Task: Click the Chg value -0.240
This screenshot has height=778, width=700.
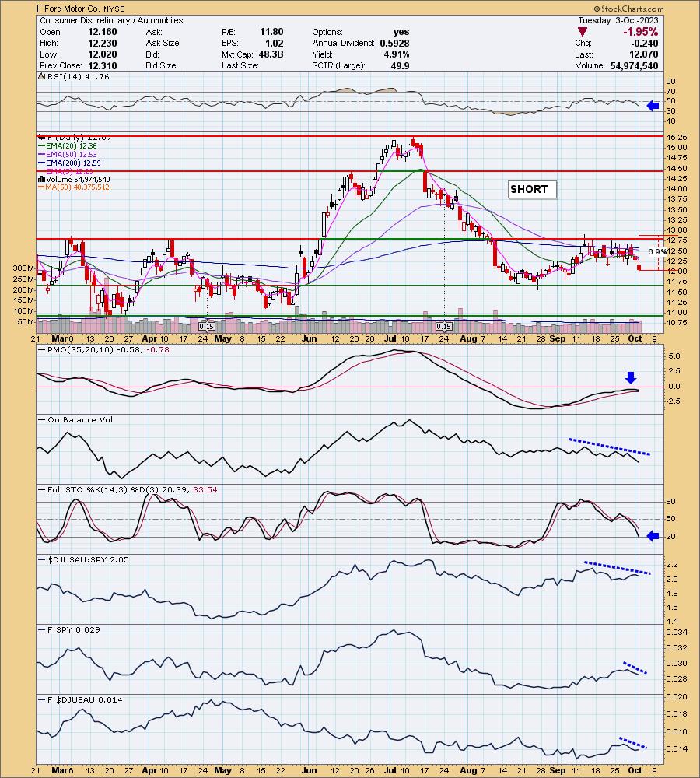Action: [x=644, y=43]
